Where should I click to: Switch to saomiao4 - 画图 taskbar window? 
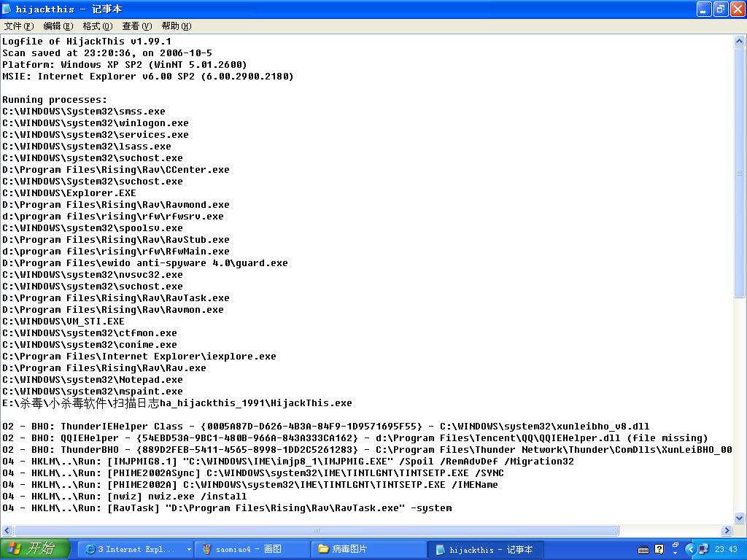point(252,549)
